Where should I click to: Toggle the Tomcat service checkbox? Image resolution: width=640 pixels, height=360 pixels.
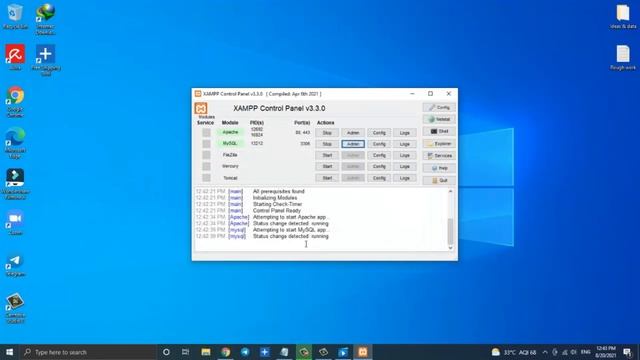click(206, 178)
